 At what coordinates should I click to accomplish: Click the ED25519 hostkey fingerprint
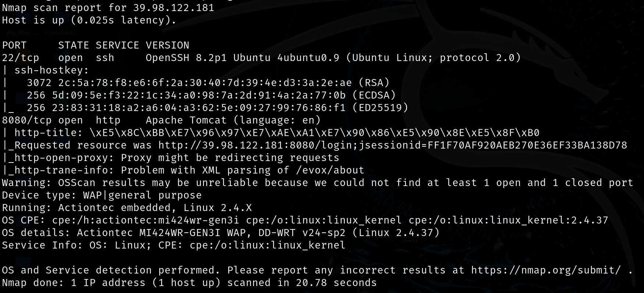coord(199,108)
